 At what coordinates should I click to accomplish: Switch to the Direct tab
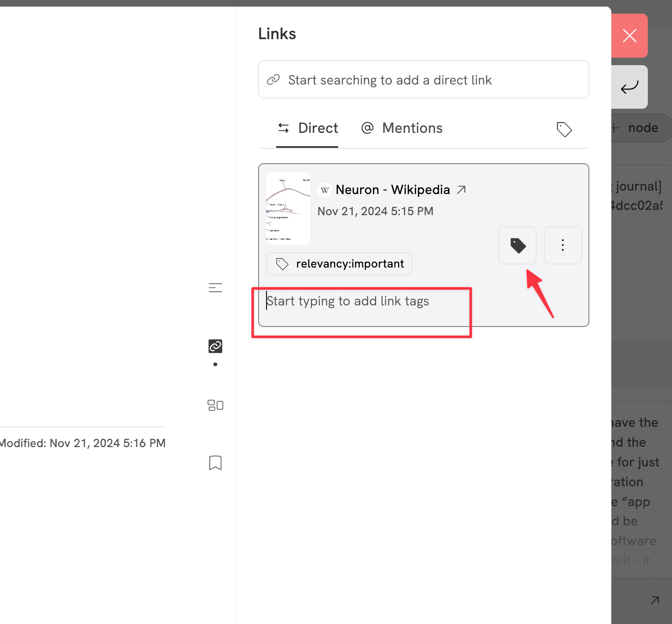click(x=307, y=128)
